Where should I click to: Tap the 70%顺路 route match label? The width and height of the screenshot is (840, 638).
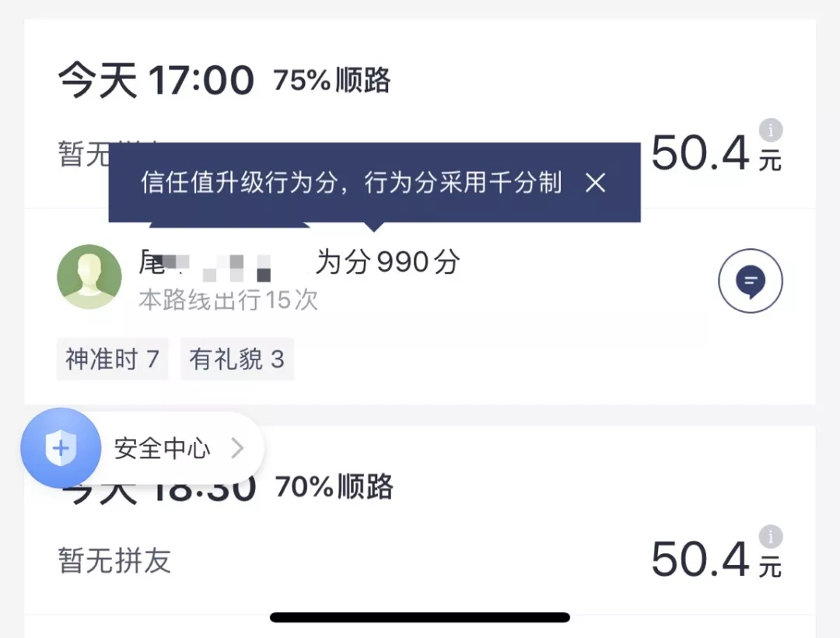(x=334, y=487)
